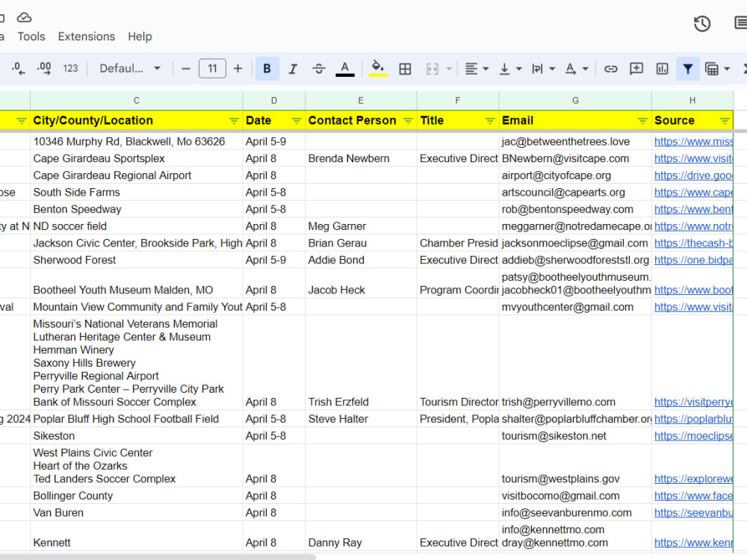Click the merge cells icon
The width and height of the screenshot is (747, 560).
tap(432, 69)
